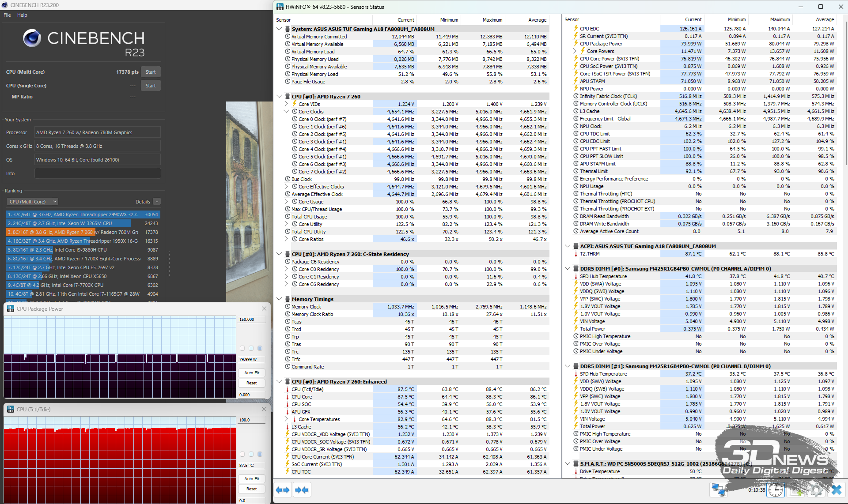The height and width of the screenshot is (504, 848).
Task: Click the Cinebench title bar app icon
Action: pos(5,5)
